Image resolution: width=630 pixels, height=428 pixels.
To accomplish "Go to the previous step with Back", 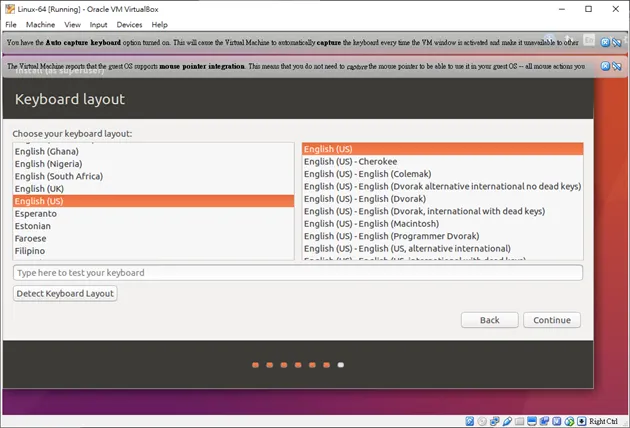I will [x=489, y=320].
